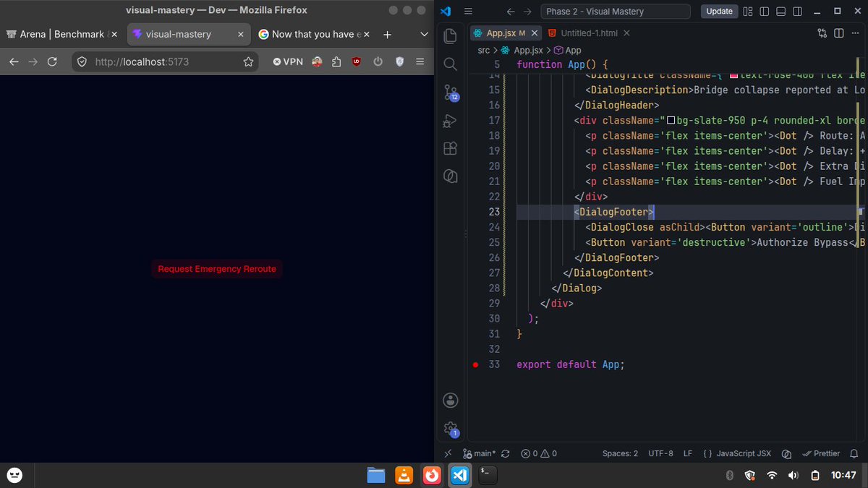Viewport: 868px width, 488px height.
Task: Open the Manage gear icon in VS Code
Action: tap(450, 428)
